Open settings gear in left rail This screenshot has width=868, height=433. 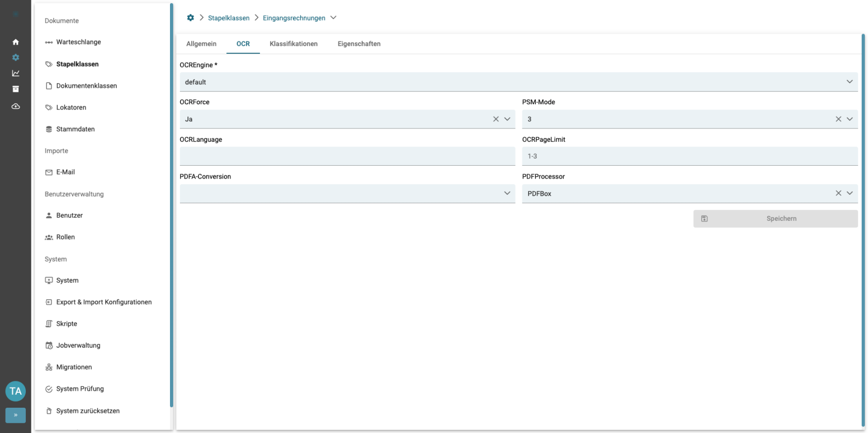[x=16, y=57]
